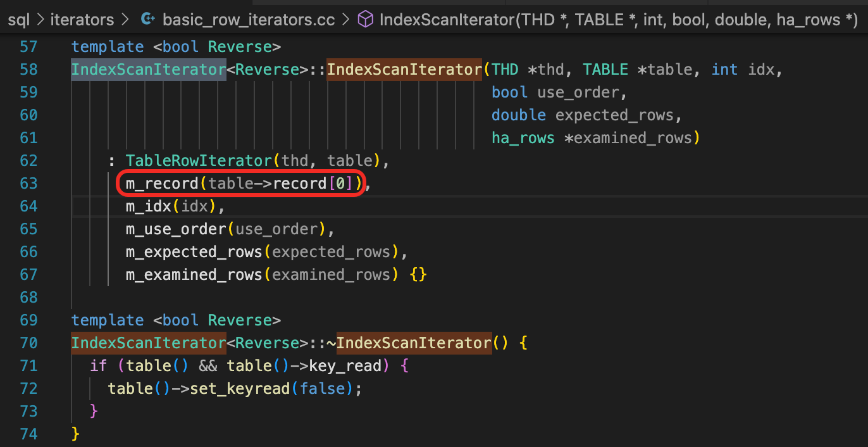Click m_expected_rows initializer on line 66
This screenshot has width=868, height=447.
click(x=194, y=252)
